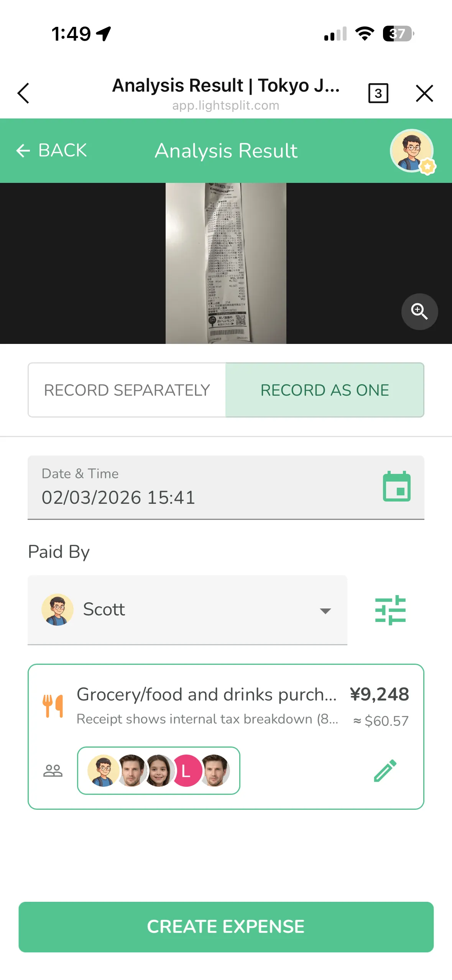Open the calendar date picker icon
452x980 pixels.
pos(396,487)
